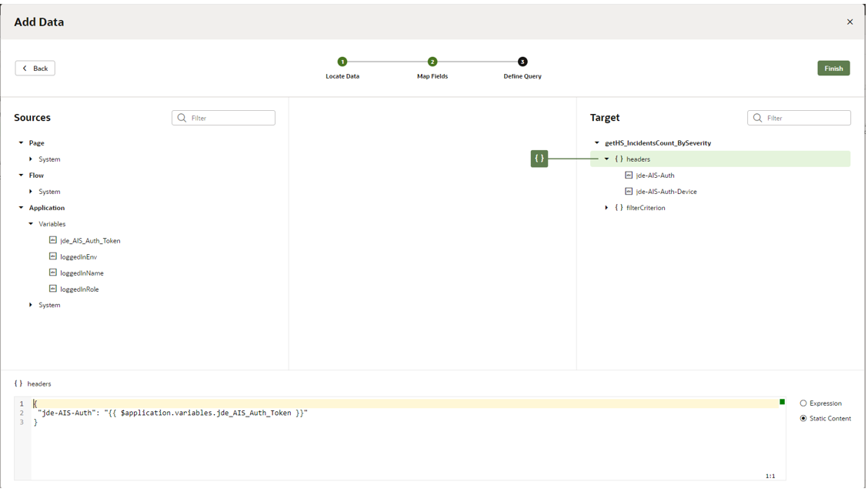Select the loggedInRole variable icon
868x492 pixels.
52,289
